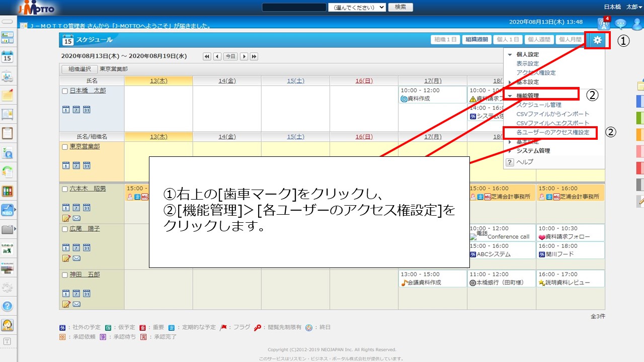The image size is (644, 362).
Task: Click the search text field in the top bar
Action: 294,7
